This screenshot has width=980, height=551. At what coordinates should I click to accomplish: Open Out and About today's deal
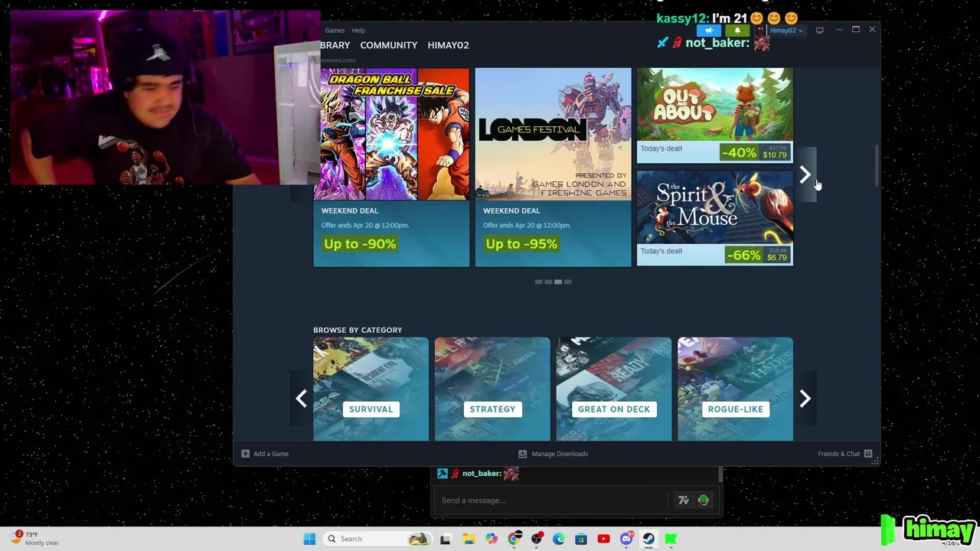pos(714,115)
